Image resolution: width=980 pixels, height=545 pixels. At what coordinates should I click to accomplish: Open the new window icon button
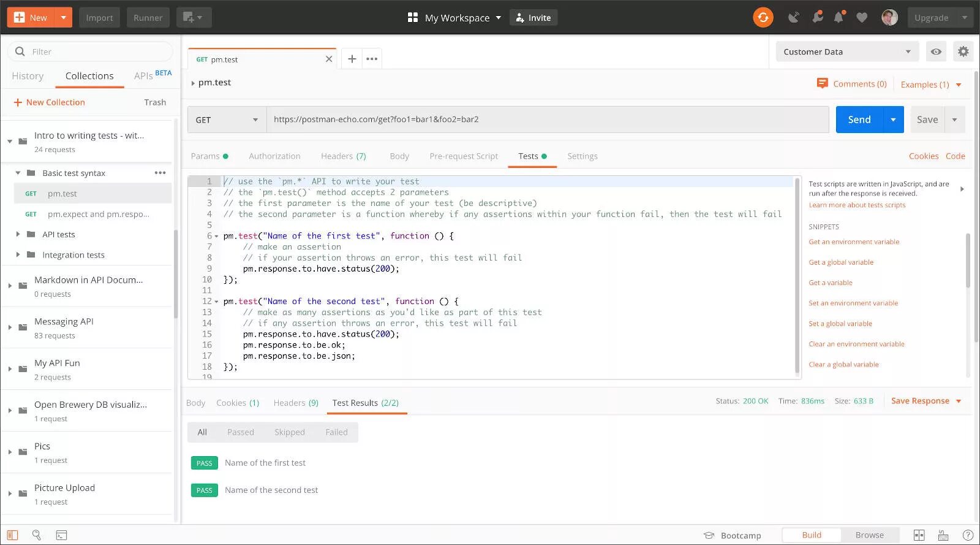pos(194,17)
